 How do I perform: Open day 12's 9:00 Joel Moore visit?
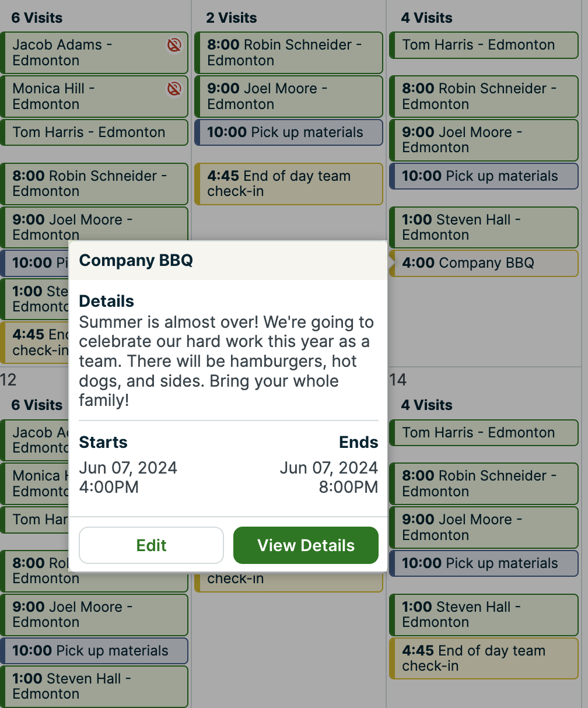93,614
